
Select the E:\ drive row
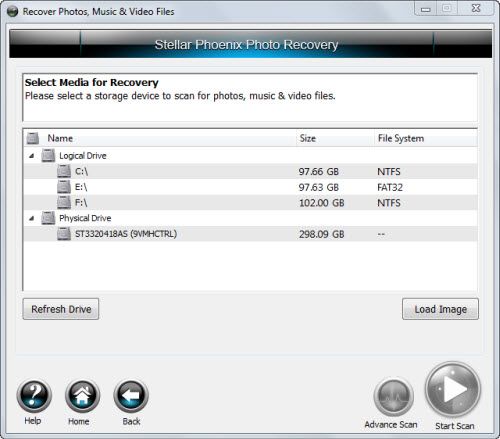click(x=250, y=187)
